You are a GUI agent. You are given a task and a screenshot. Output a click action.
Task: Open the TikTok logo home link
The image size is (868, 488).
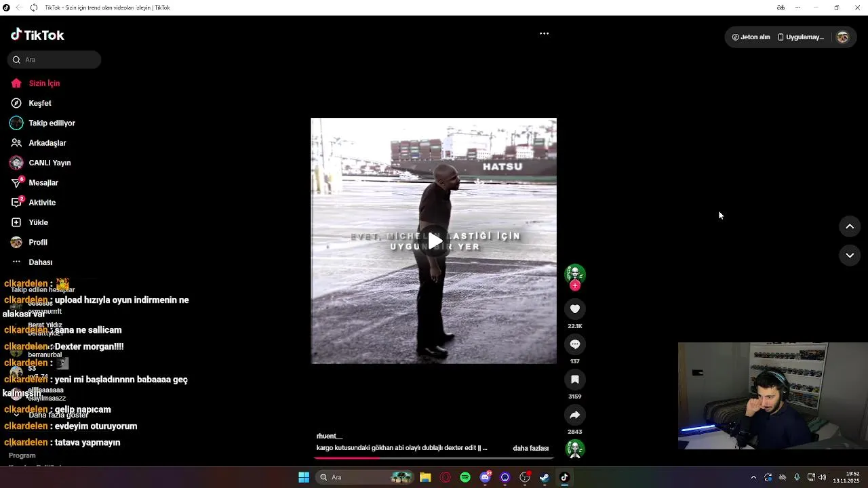point(37,35)
